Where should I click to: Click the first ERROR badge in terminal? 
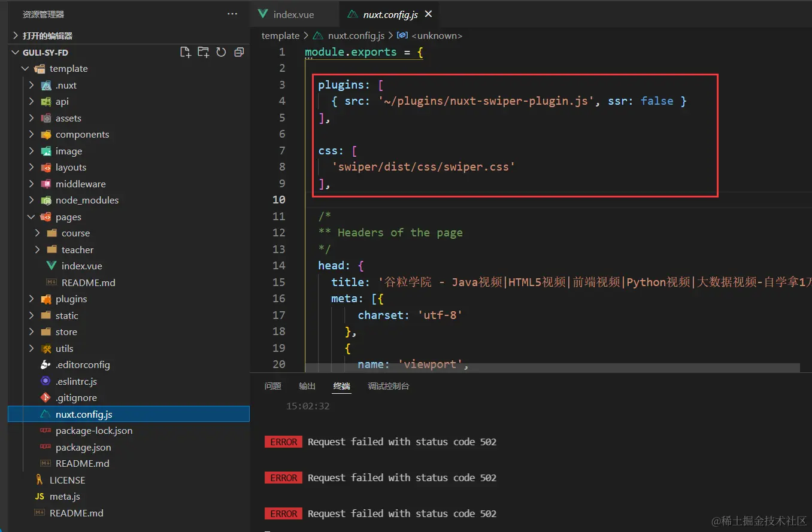(x=284, y=442)
